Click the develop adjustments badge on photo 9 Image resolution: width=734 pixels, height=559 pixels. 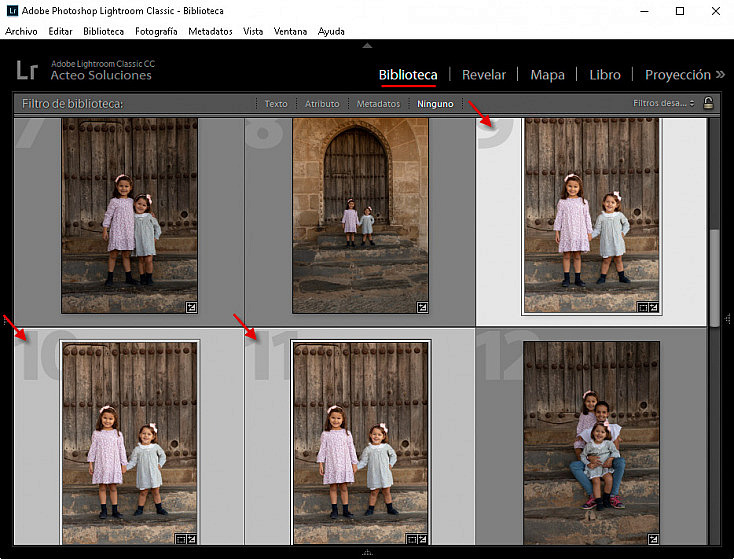(653, 307)
